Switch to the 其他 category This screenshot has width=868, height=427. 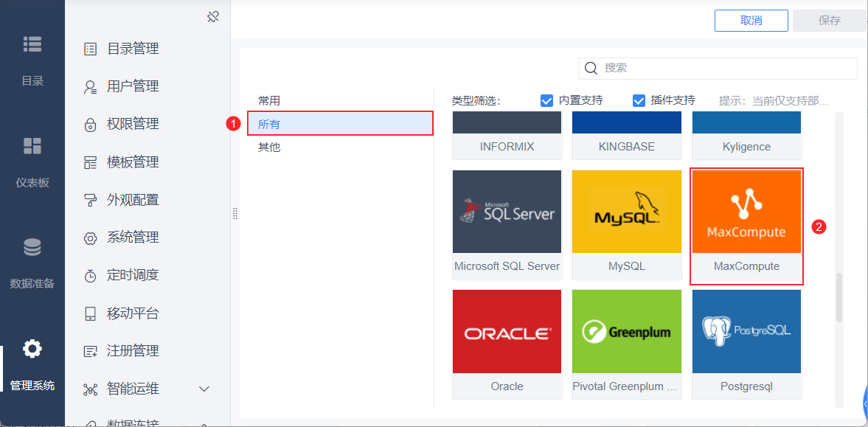tap(269, 147)
